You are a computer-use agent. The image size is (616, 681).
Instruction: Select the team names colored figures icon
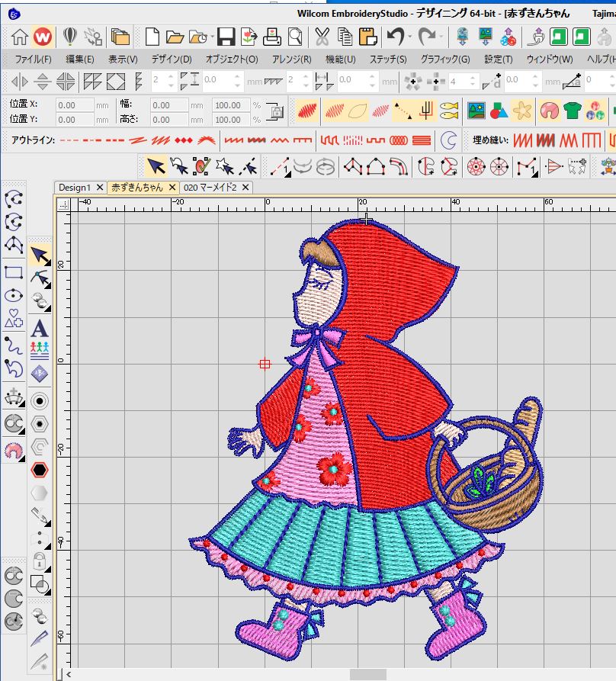40,350
